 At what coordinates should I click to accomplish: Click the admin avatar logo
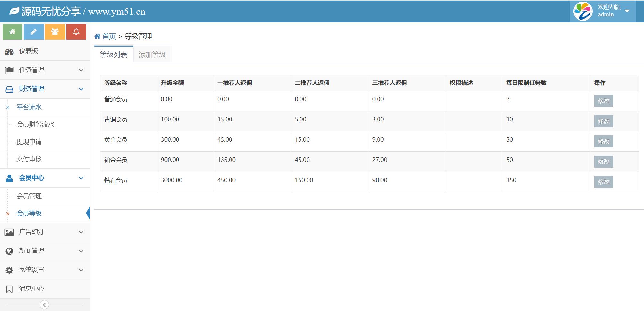(x=583, y=11)
